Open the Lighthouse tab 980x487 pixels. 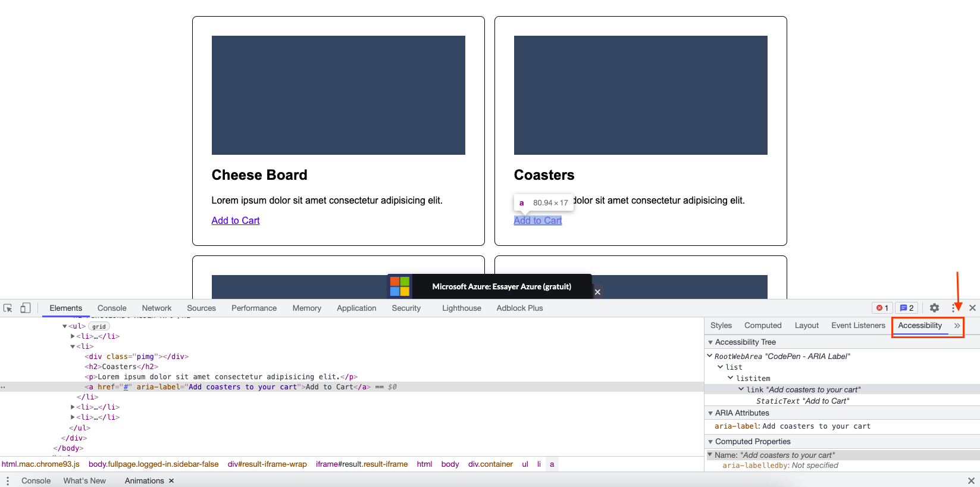point(462,308)
